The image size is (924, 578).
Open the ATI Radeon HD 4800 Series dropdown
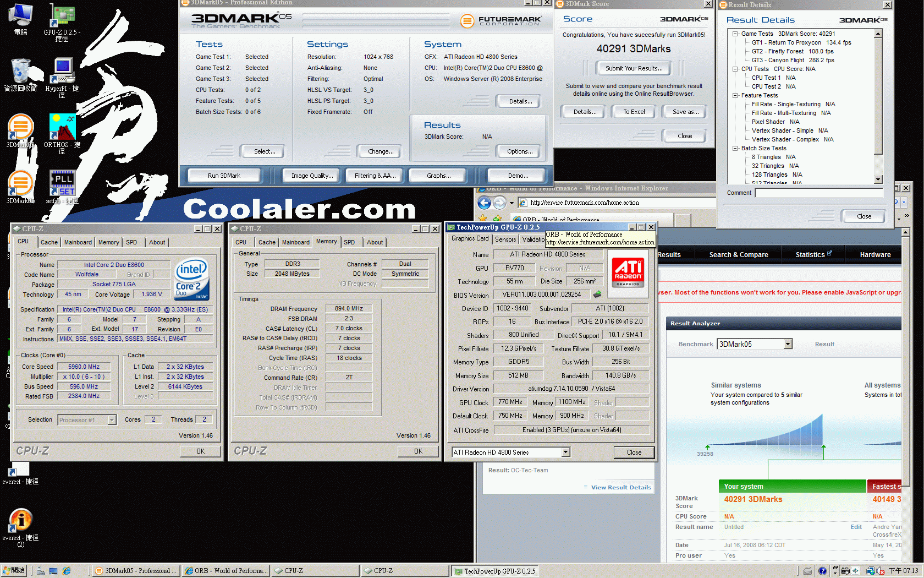[x=565, y=452]
